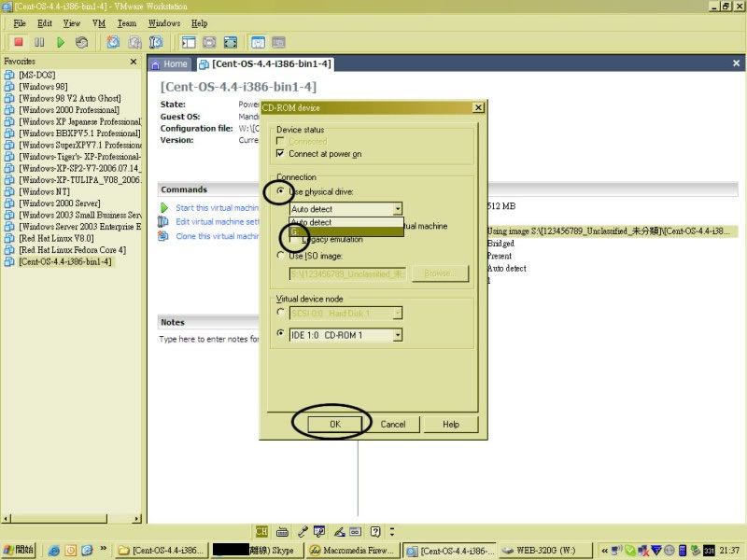Click the Suspend (pause) toolbar icon
This screenshot has height=560, width=747.
pos(39,42)
